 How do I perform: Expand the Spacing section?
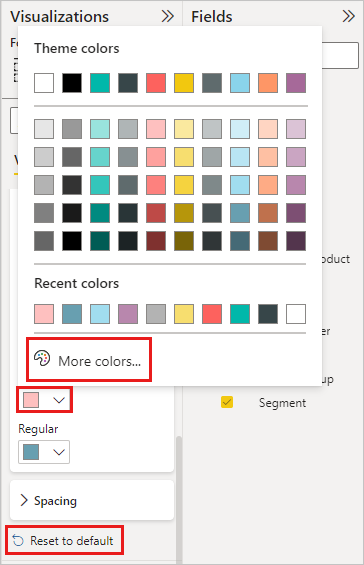(92, 501)
